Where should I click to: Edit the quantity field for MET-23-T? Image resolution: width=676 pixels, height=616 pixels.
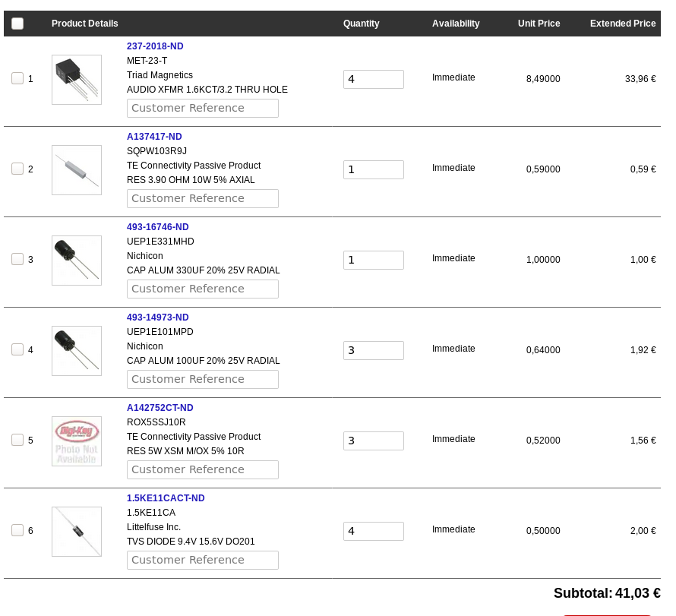[374, 79]
